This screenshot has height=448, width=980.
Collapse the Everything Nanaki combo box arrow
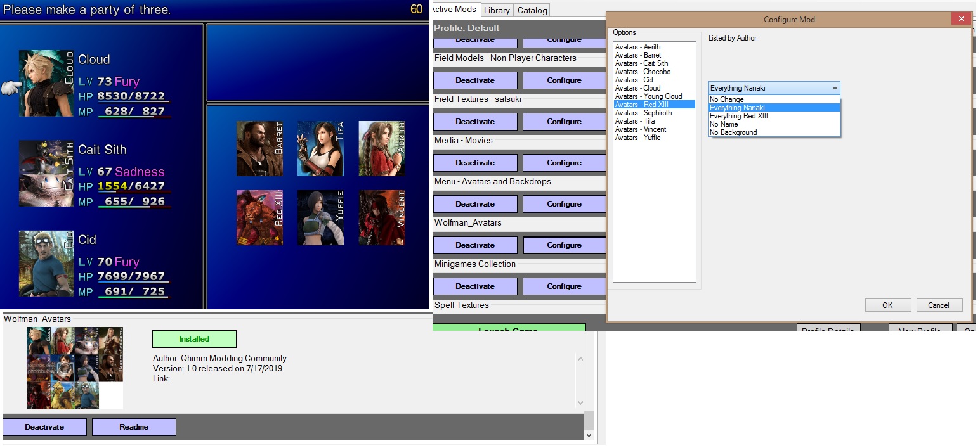point(834,88)
